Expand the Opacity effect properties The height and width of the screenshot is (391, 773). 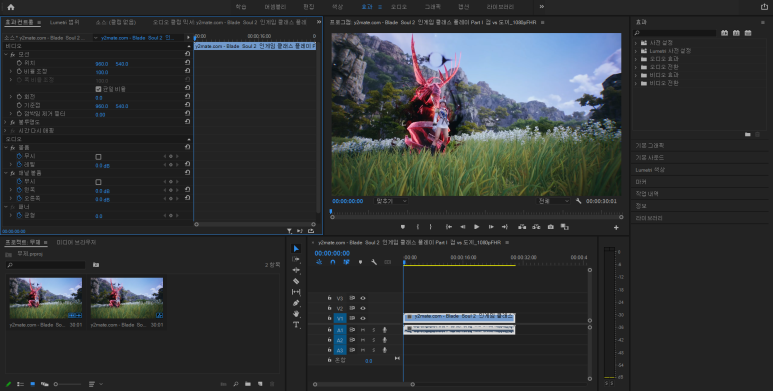6,122
